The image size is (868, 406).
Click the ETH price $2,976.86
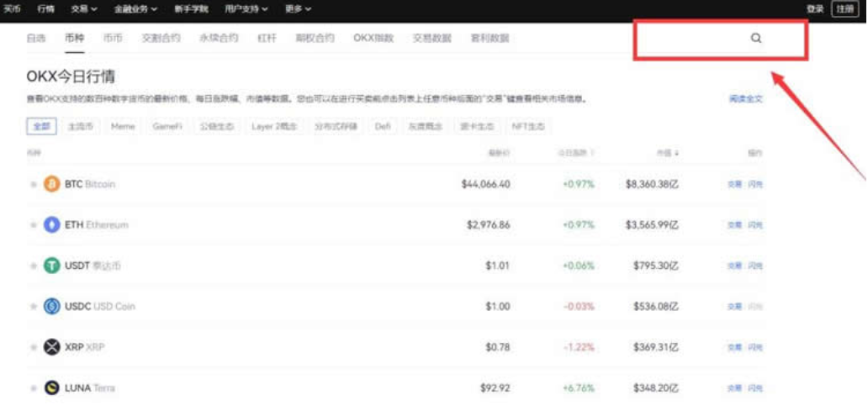click(488, 225)
